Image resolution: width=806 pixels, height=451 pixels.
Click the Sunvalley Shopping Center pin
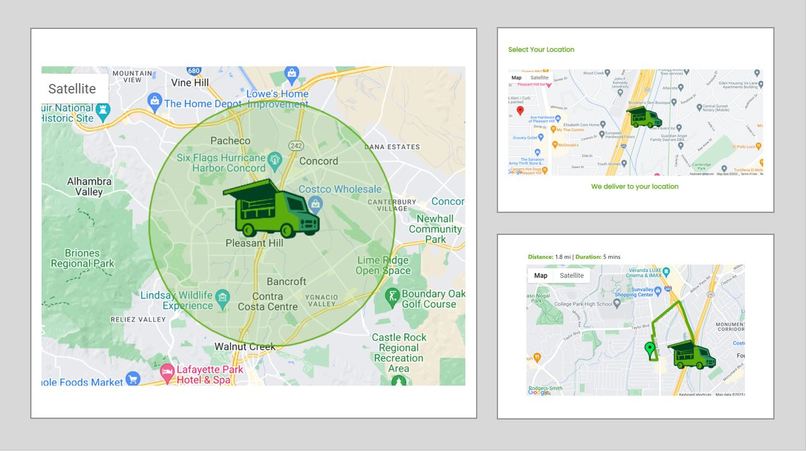tap(657, 292)
